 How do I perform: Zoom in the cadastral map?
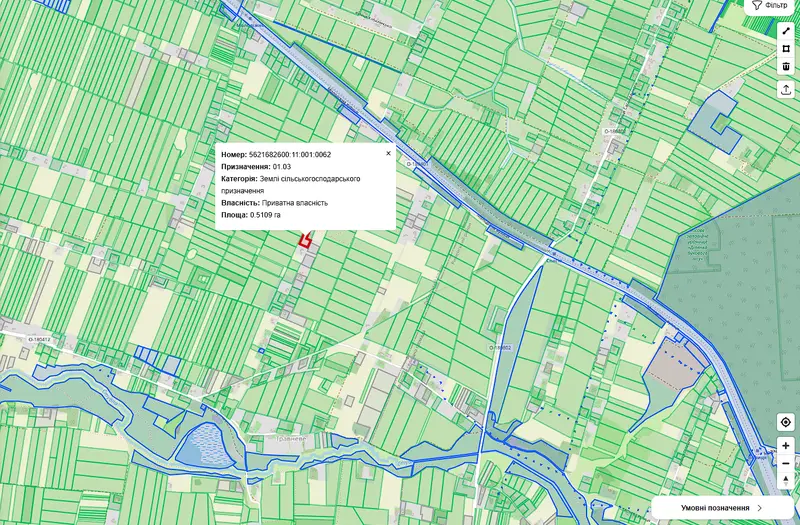click(x=786, y=446)
